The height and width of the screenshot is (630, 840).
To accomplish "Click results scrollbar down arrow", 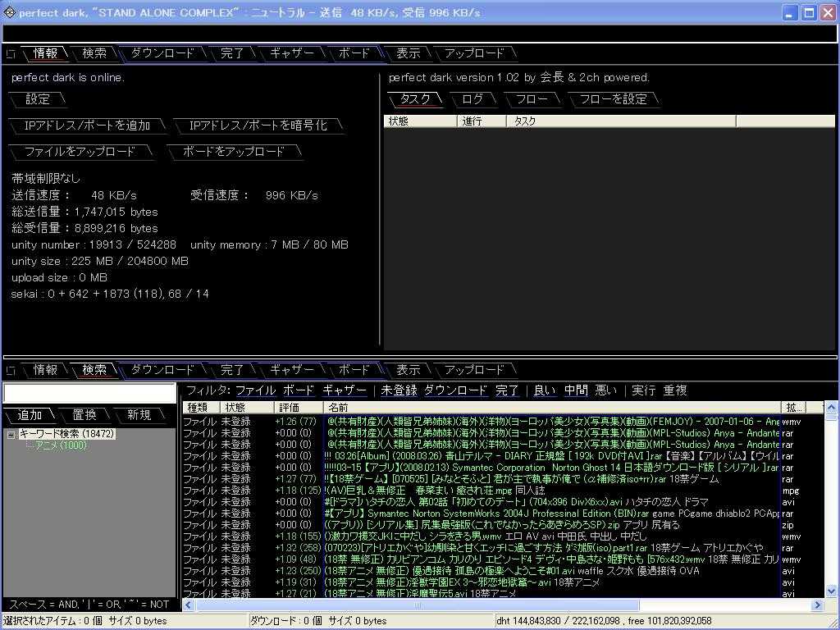I will 831,591.
